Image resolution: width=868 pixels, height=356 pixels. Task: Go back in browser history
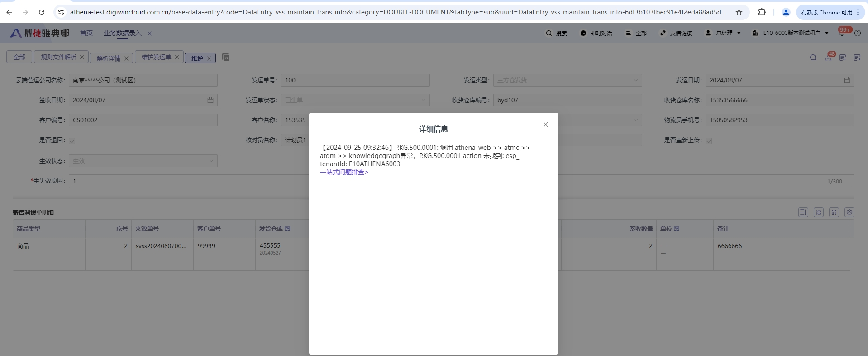click(9, 12)
